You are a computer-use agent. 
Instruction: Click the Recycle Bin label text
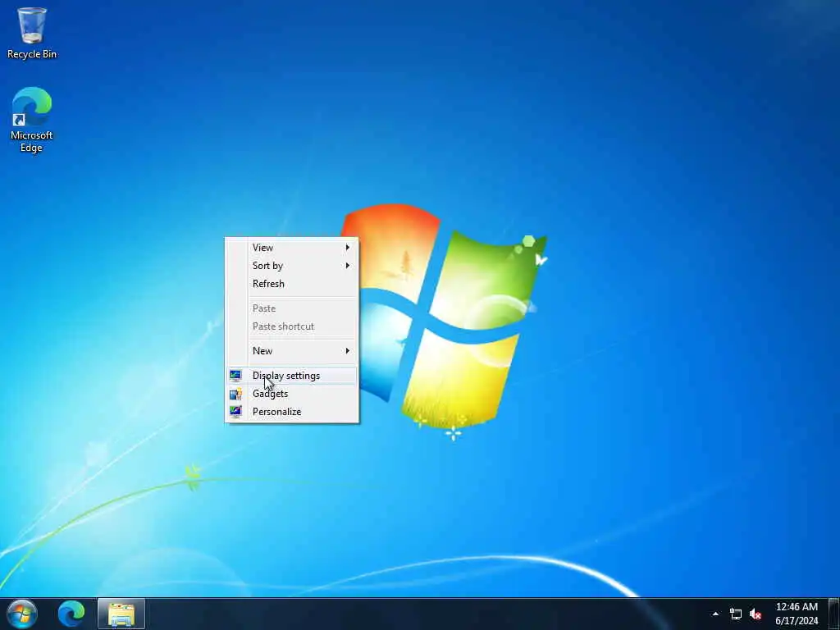tap(32, 54)
